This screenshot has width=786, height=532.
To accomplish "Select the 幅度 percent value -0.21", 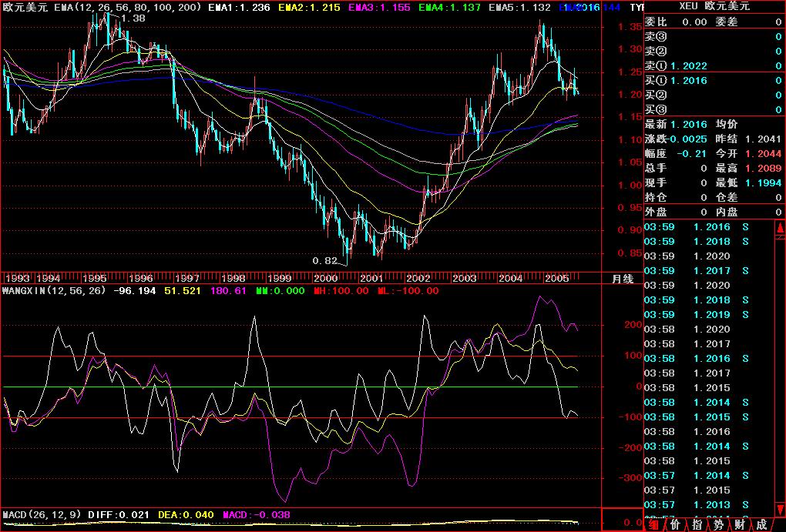I will click(691, 154).
